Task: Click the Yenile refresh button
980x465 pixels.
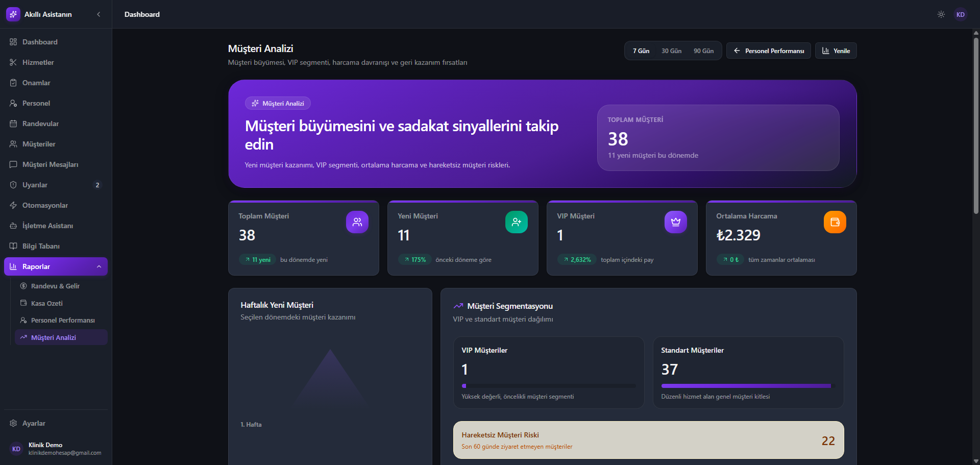Action: 836,51
